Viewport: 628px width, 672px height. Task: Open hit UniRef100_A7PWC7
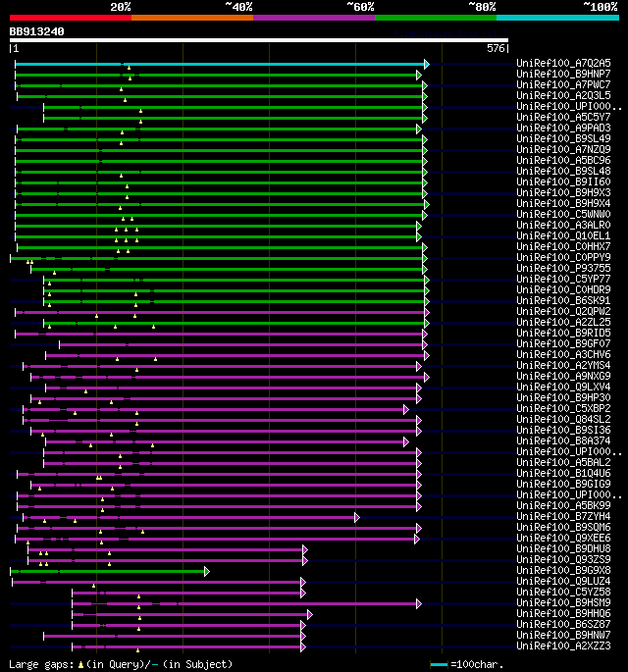point(563,84)
